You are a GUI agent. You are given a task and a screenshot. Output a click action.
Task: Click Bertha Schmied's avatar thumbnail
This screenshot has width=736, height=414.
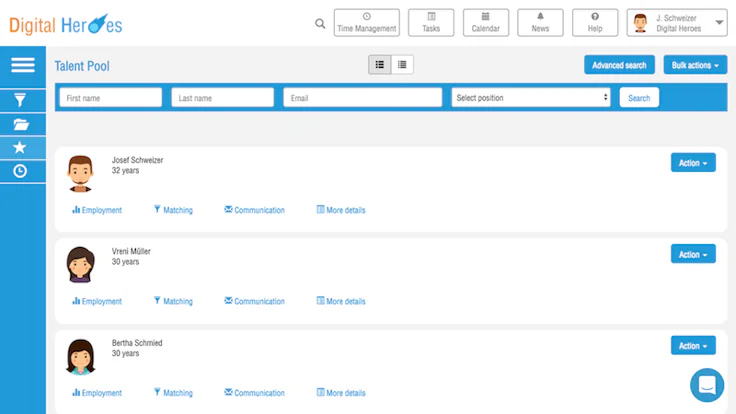point(80,357)
